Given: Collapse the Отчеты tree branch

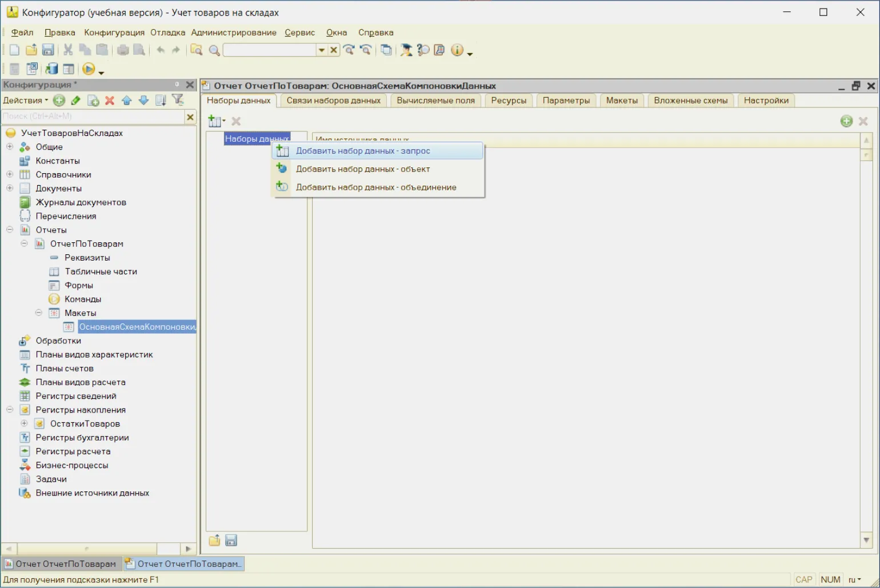Looking at the screenshot, I should coord(10,230).
